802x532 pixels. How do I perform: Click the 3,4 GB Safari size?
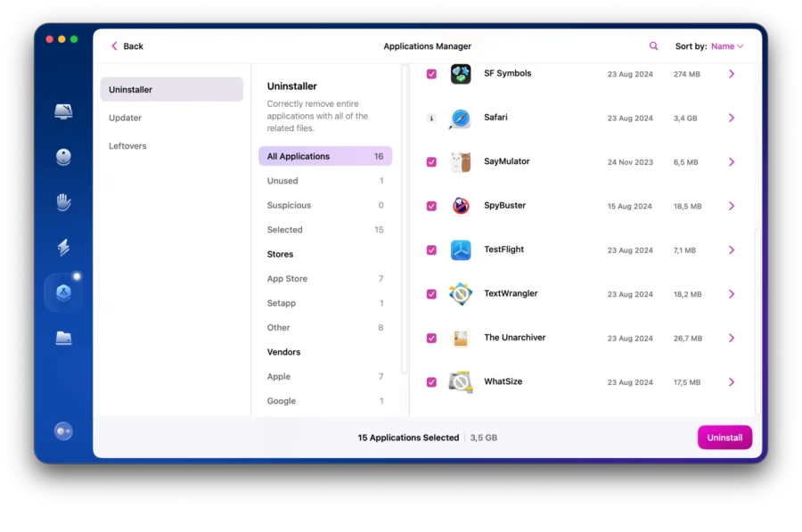[685, 119]
